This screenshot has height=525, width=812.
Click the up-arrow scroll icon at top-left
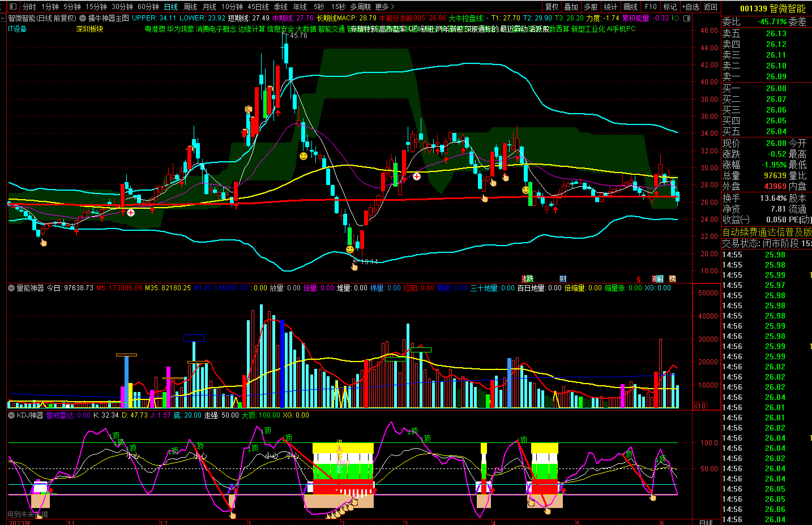tap(3, 18)
